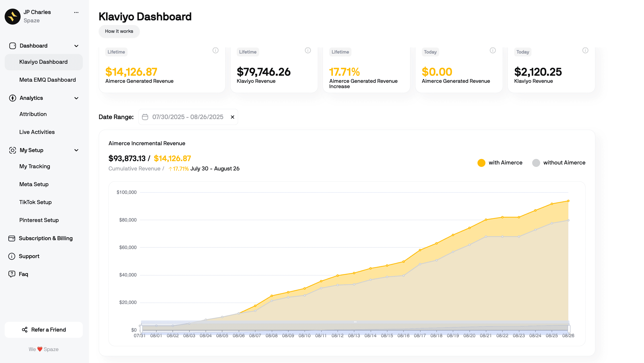Click info icon on 17.71% increase card
644x363 pixels.
click(400, 50)
